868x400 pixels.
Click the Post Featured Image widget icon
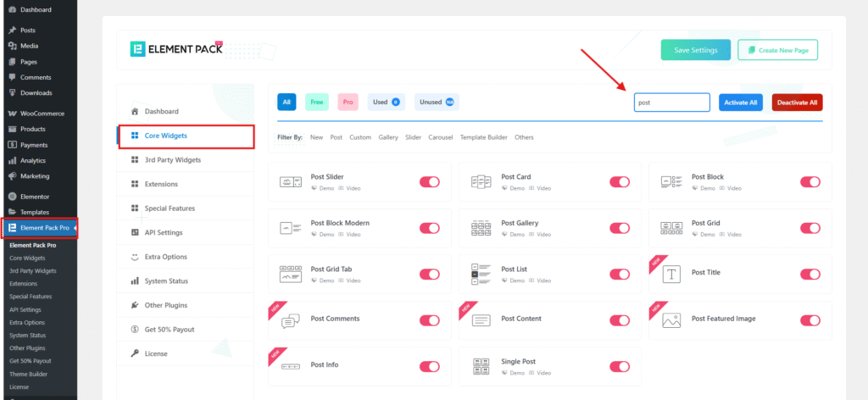[x=671, y=320]
